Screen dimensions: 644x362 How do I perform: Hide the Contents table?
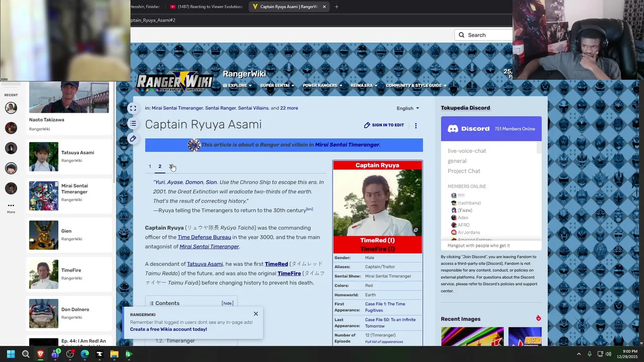coord(227,303)
